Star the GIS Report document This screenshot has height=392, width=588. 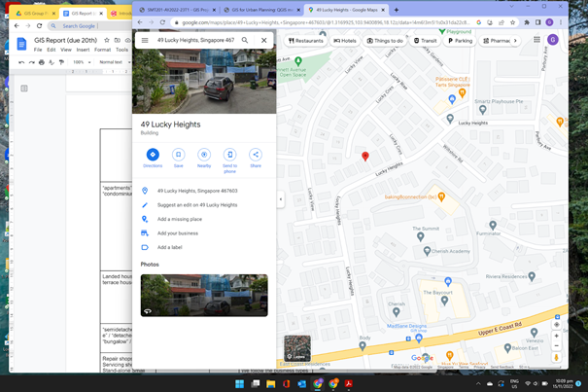click(107, 41)
